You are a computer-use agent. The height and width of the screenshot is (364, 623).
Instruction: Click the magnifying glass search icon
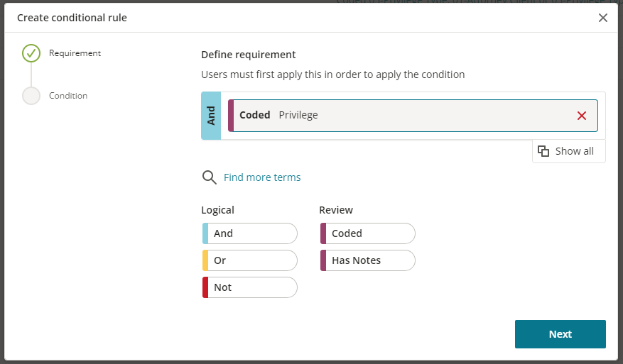(209, 177)
